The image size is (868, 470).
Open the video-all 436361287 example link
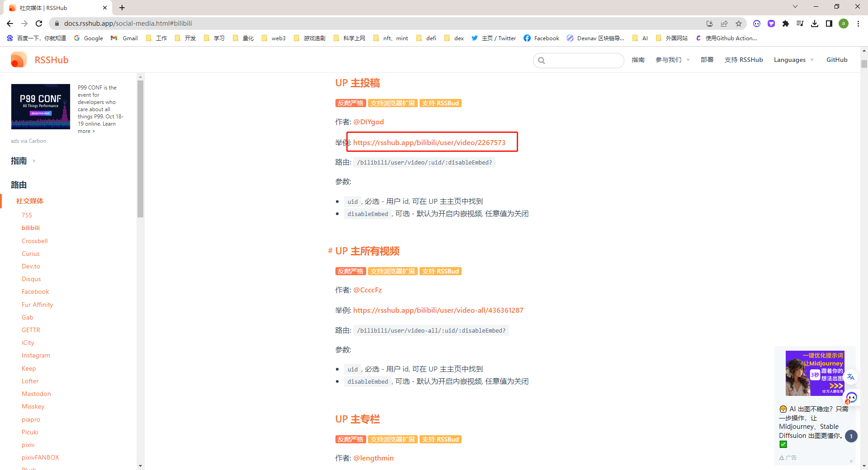[x=438, y=310]
